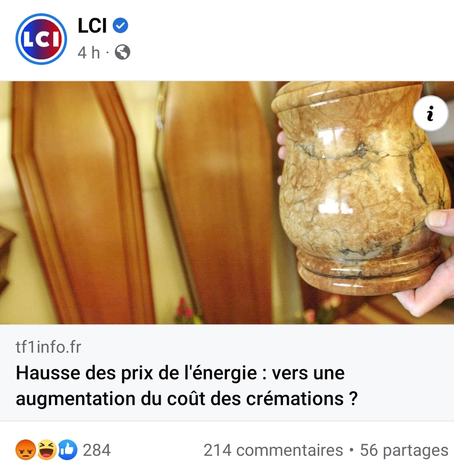Click the blue thumbs-up like reaction icon
The width and height of the screenshot is (454, 476).
click(x=67, y=450)
